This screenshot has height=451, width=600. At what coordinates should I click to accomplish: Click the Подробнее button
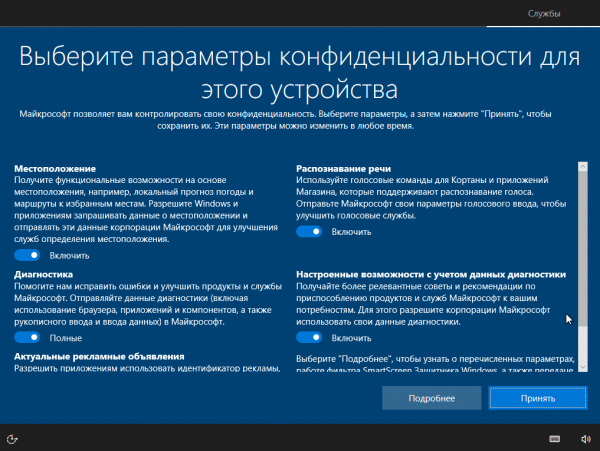[x=432, y=398]
